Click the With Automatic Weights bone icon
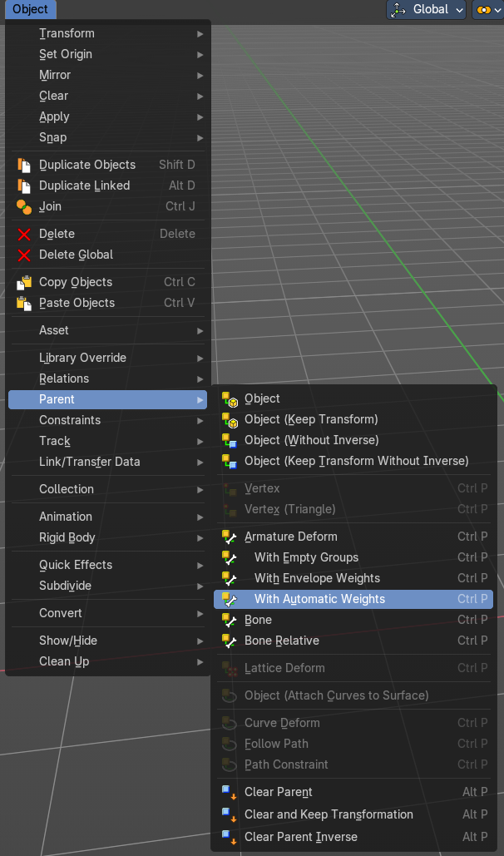 click(230, 599)
